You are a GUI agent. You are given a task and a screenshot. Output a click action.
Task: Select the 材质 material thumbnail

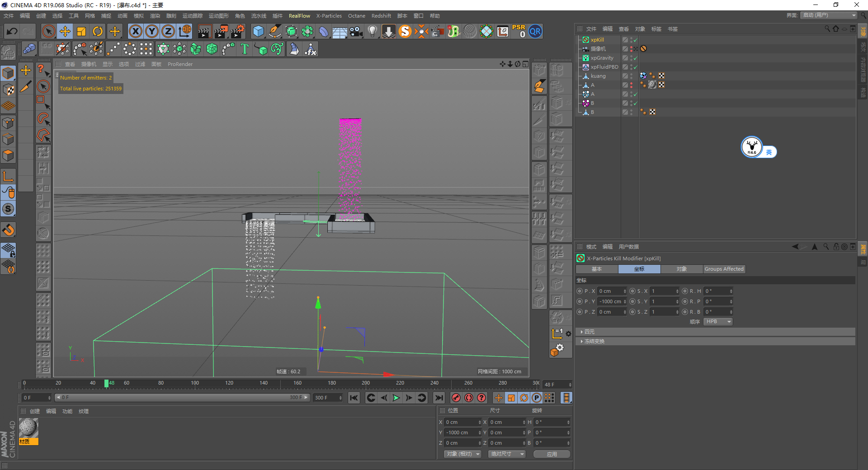tap(28, 431)
